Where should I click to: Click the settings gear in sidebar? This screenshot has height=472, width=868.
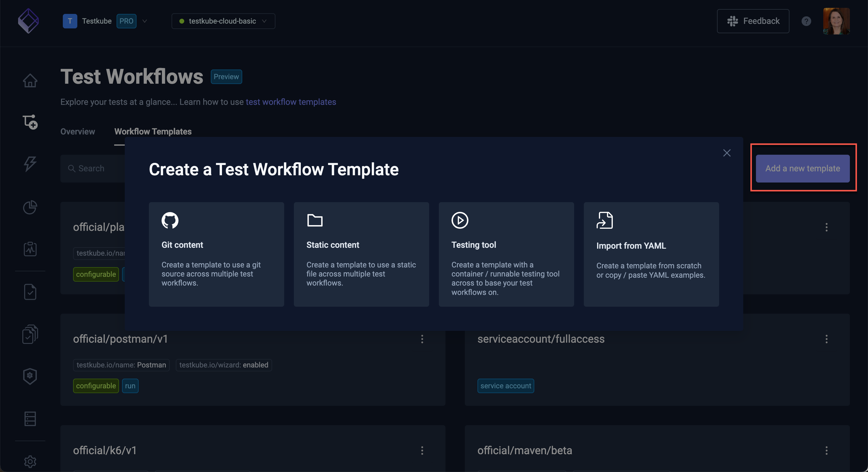(x=30, y=461)
